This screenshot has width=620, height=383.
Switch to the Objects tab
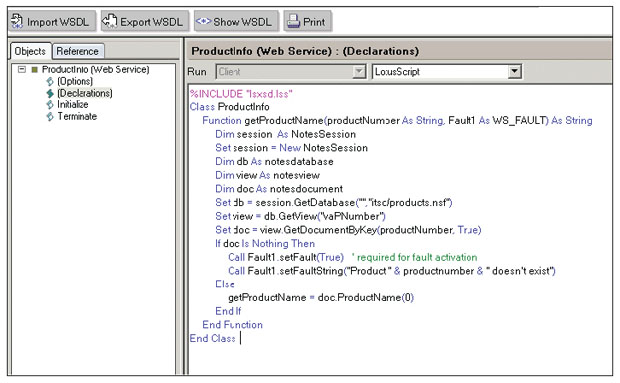(x=30, y=51)
